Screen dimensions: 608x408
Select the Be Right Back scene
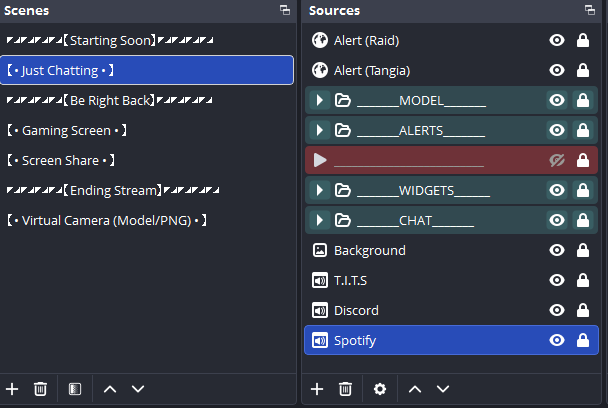(x=147, y=100)
